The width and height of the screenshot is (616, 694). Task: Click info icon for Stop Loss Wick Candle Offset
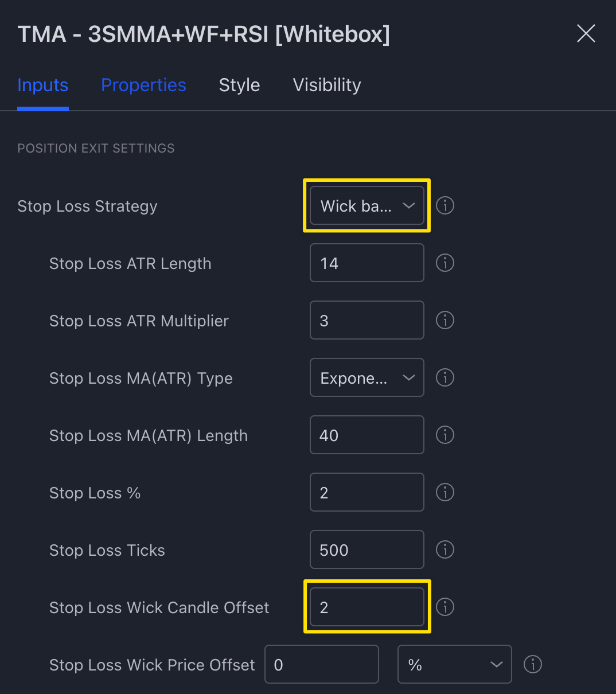tap(445, 607)
